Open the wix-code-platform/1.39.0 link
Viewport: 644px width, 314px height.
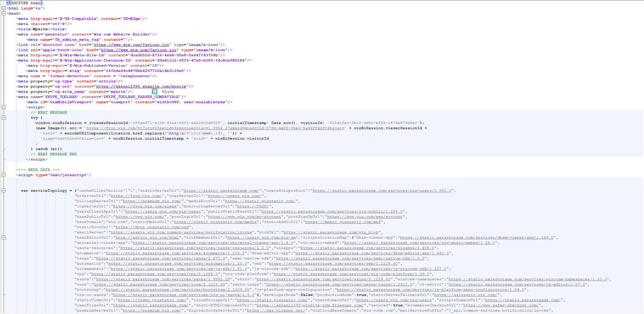pyautogui.click(x=352, y=274)
